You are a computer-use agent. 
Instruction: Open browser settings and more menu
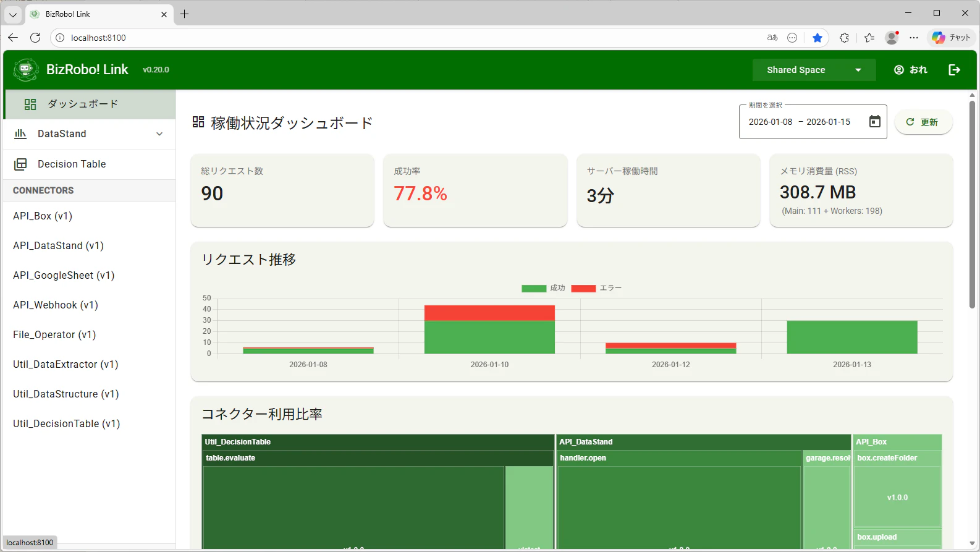[x=914, y=38]
